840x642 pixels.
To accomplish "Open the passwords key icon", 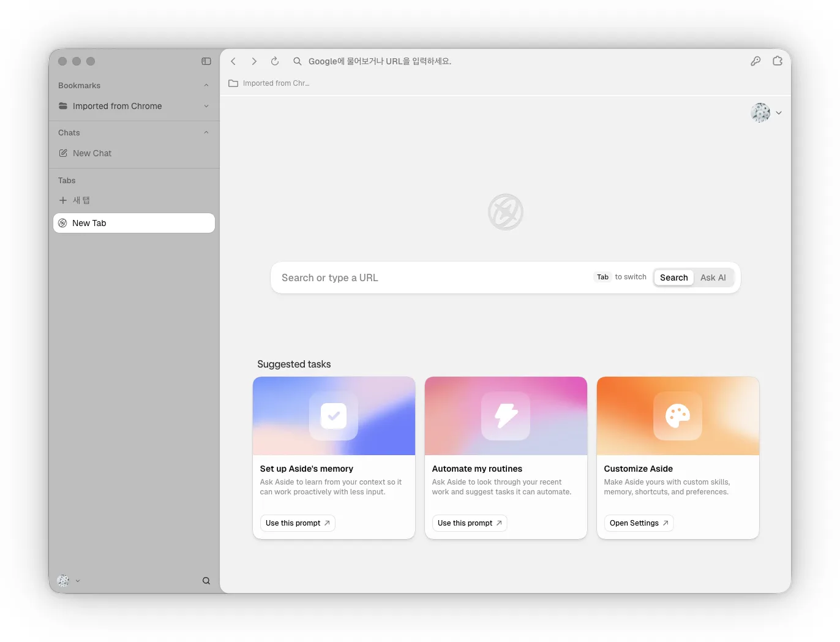I will (756, 61).
